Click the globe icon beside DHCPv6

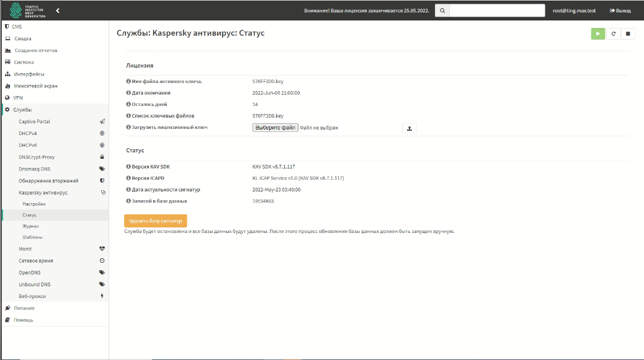pyautogui.click(x=102, y=145)
